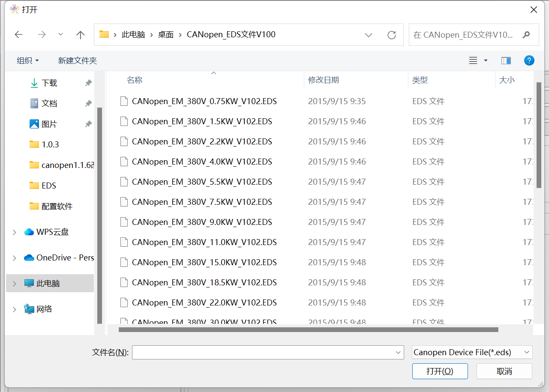The image size is (549, 392).
Task: Select CANopen_EM_380V_5.5KW_V102.EDS file
Action: [202, 182]
